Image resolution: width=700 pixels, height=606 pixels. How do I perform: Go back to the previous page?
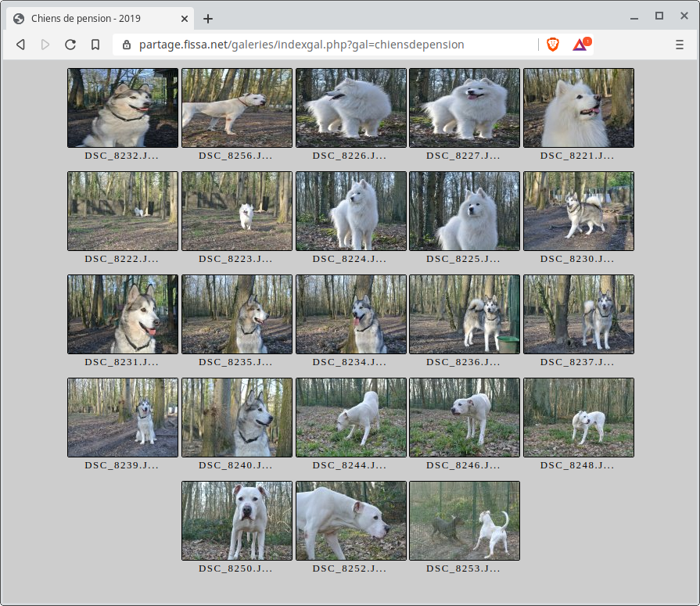click(x=20, y=45)
